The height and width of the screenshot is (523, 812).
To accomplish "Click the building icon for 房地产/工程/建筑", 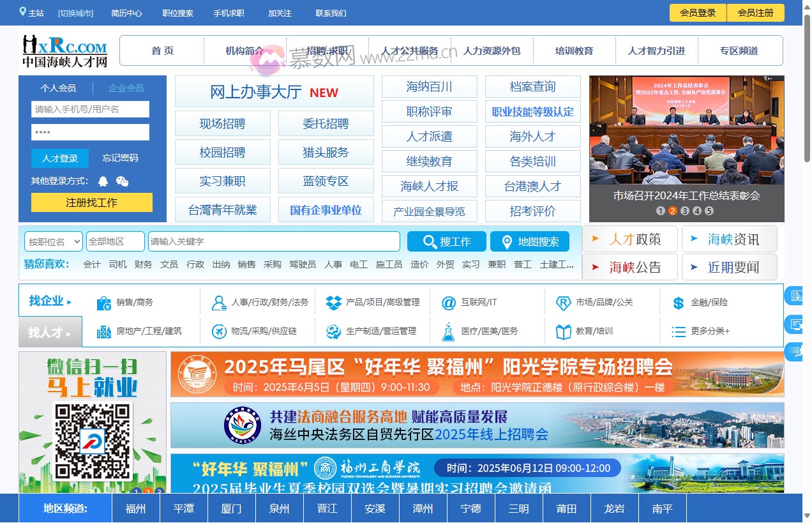I will coord(103,331).
